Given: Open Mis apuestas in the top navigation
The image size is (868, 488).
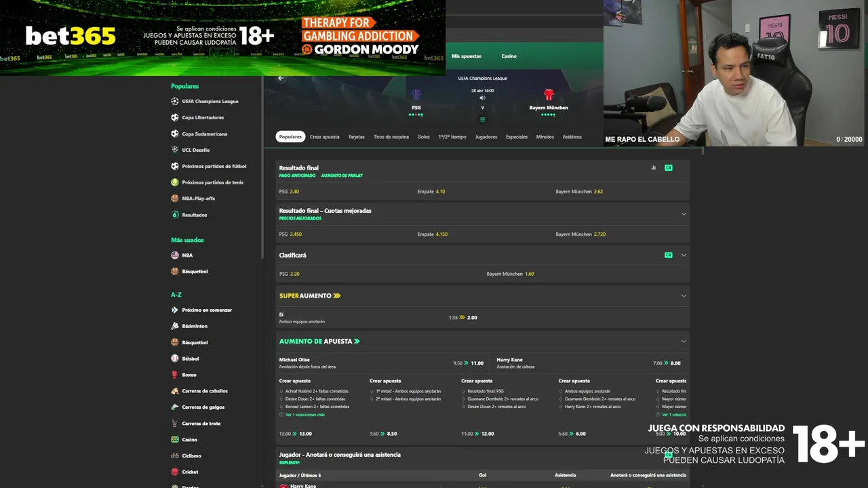Looking at the screenshot, I should [x=467, y=56].
